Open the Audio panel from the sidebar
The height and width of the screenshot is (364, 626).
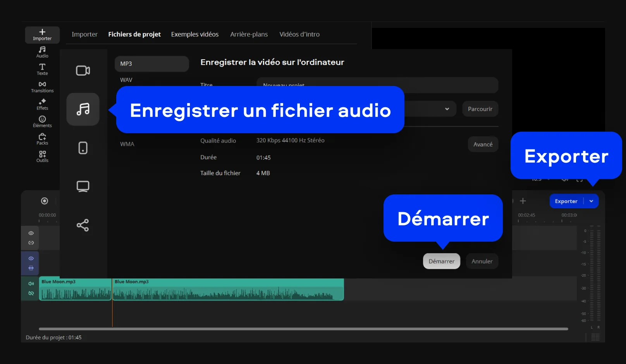pyautogui.click(x=42, y=52)
